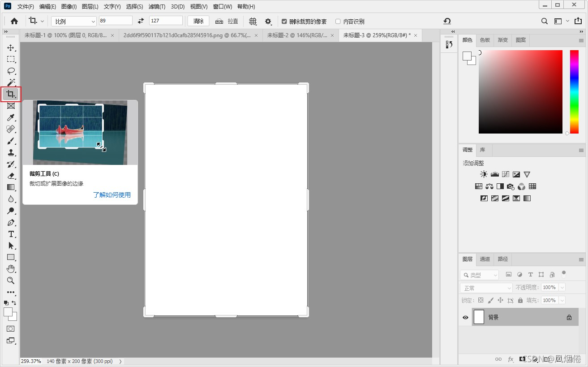Select the Move tool
Image resolution: width=588 pixels, height=367 pixels.
(11, 47)
